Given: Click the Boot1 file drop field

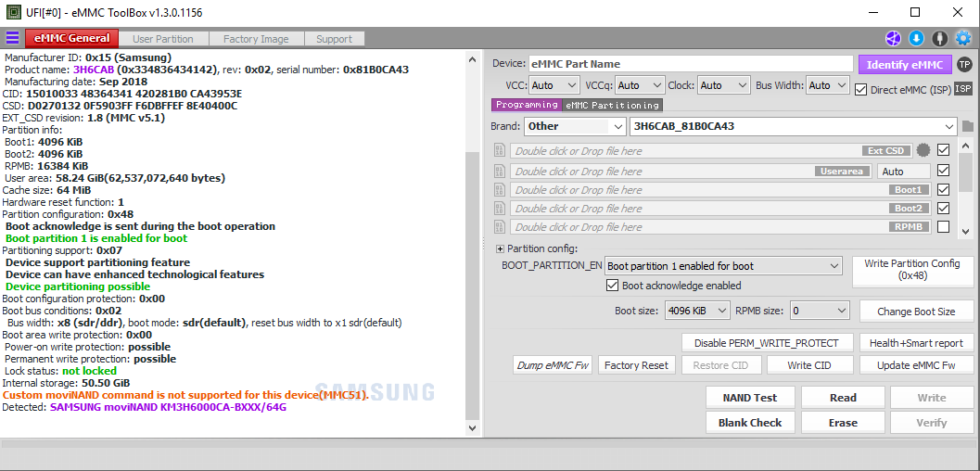Looking at the screenshot, I should click(720, 190).
